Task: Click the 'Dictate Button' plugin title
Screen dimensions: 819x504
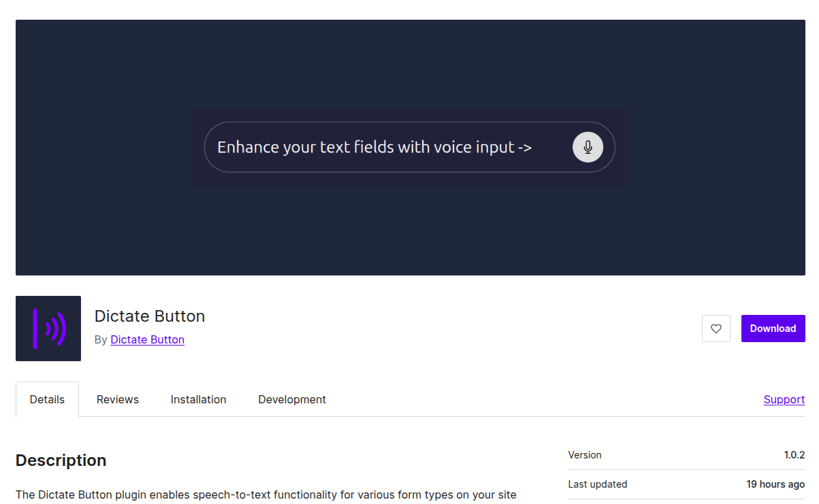Action: pos(150,316)
